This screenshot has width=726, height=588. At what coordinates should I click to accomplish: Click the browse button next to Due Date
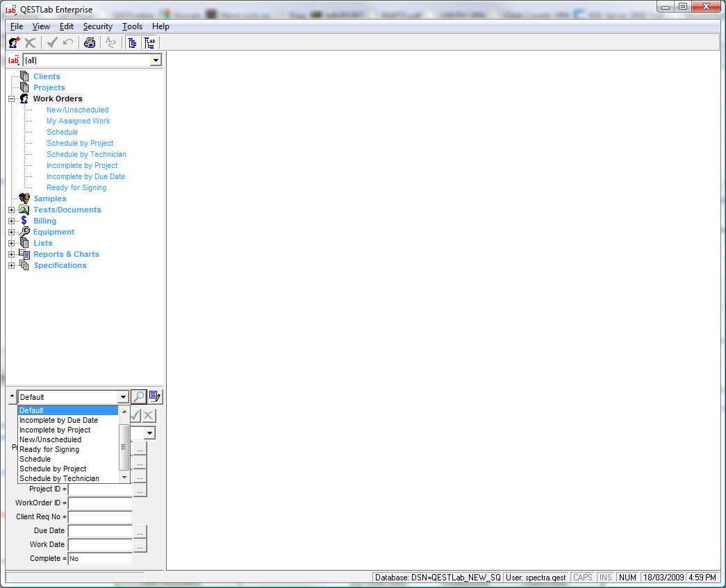click(x=140, y=531)
